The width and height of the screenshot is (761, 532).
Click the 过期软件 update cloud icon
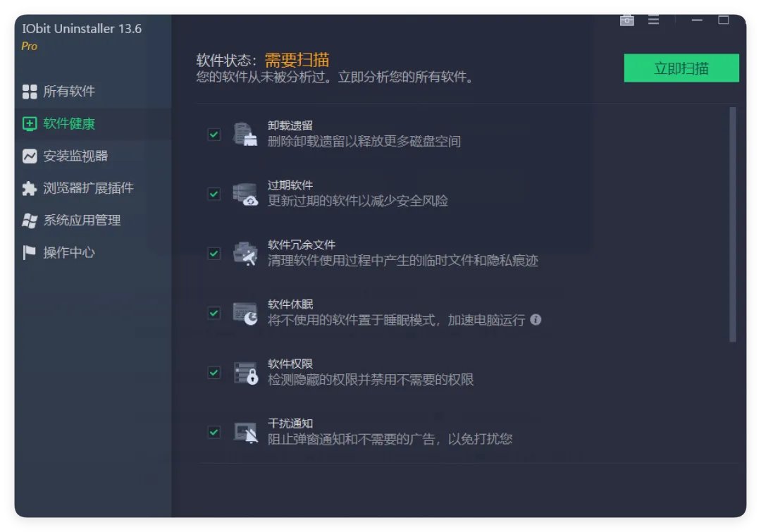[x=245, y=194]
